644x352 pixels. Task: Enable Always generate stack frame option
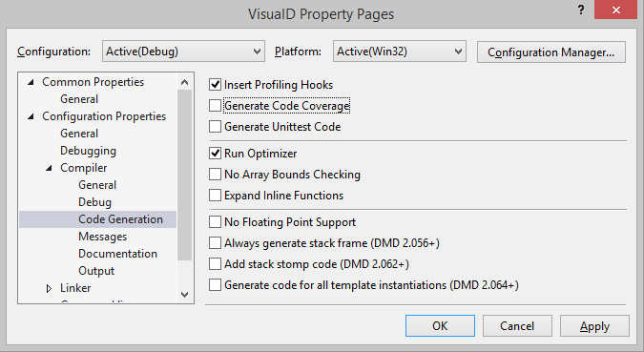pyautogui.click(x=215, y=242)
